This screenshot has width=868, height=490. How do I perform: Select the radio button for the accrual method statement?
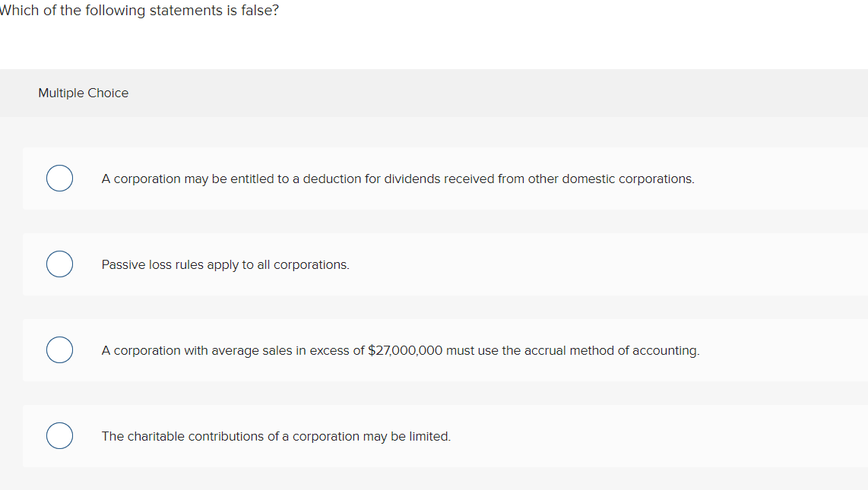(x=59, y=349)
